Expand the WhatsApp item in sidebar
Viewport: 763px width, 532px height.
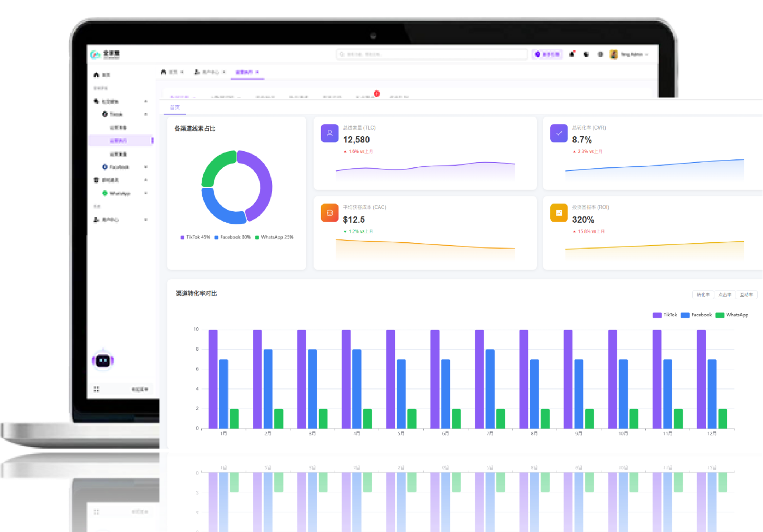coord(119,194)
